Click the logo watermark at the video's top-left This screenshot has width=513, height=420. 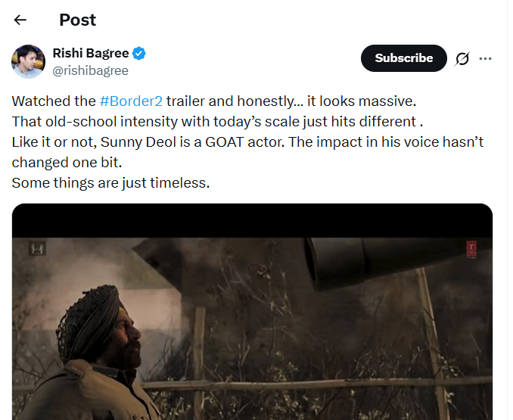click(36, 247)
